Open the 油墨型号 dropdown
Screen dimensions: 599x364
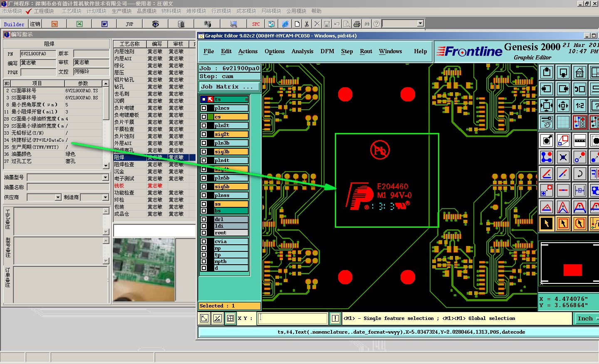[106, 177]
